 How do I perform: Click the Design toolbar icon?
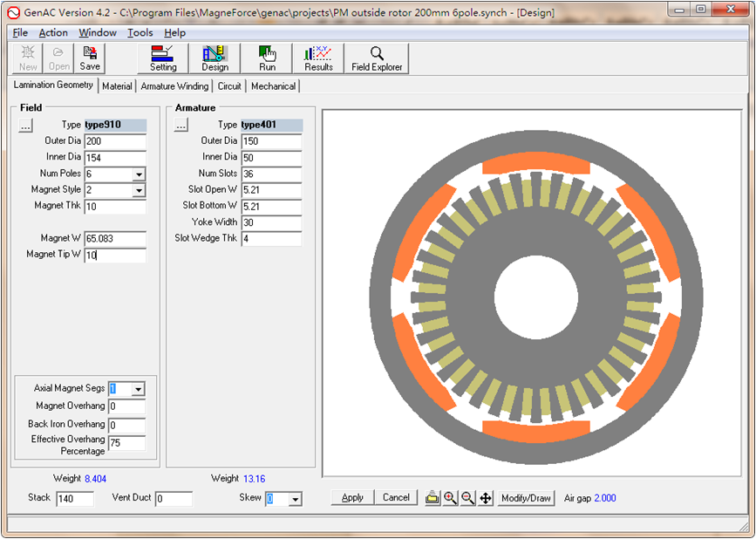pos(215,58)
